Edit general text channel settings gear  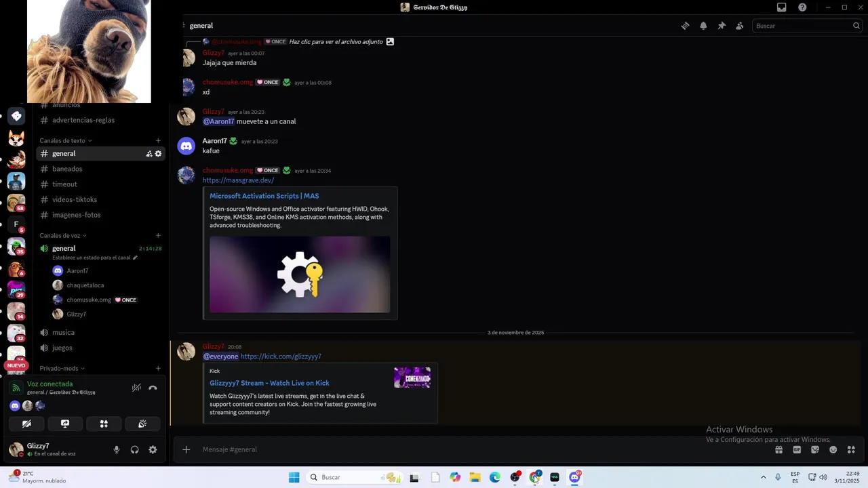click(x=159, y=154)
